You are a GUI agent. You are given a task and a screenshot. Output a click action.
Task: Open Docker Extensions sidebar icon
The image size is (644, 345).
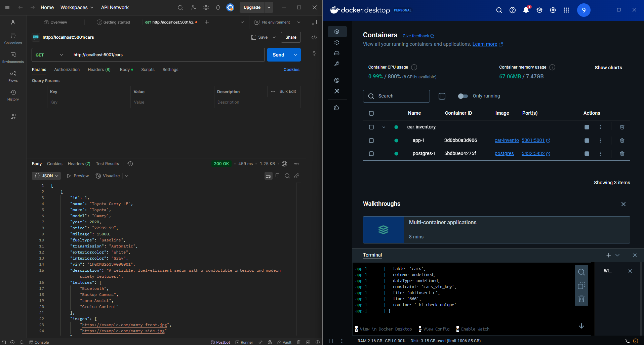click(337, 108)
